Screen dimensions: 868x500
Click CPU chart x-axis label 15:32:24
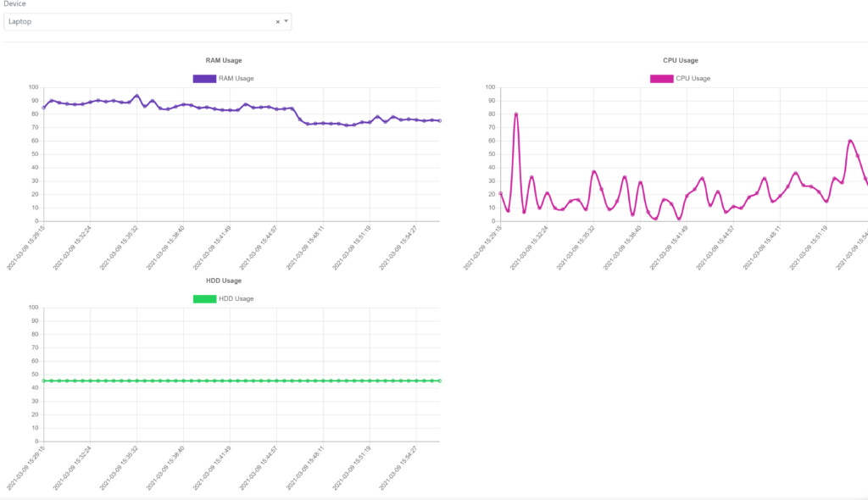pyautogui.click(x=529, y=248)
